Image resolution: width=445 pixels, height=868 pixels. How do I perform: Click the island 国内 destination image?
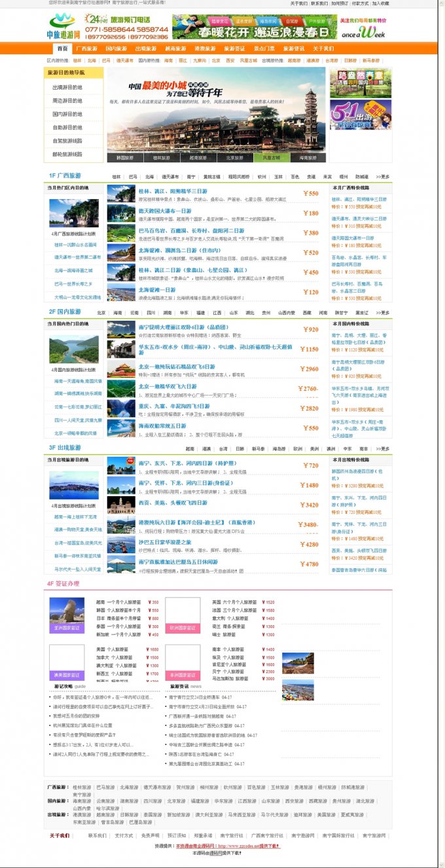pos(74,349)
